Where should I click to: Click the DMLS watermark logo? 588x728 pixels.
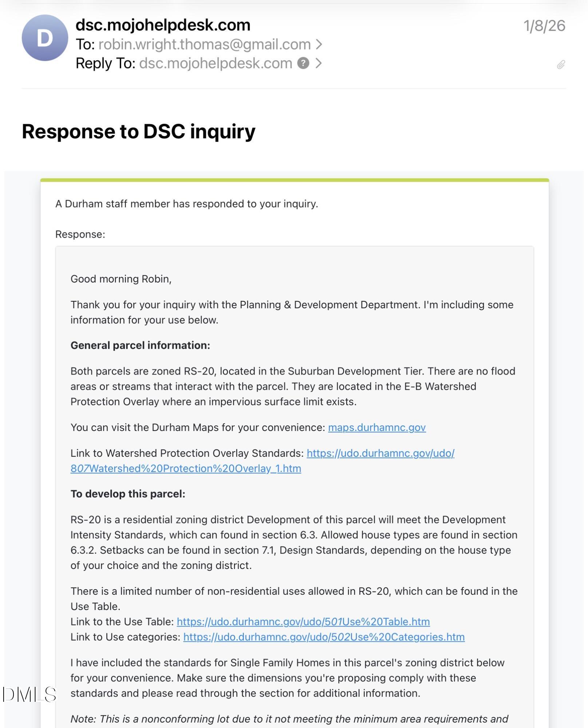coord(30,695)
